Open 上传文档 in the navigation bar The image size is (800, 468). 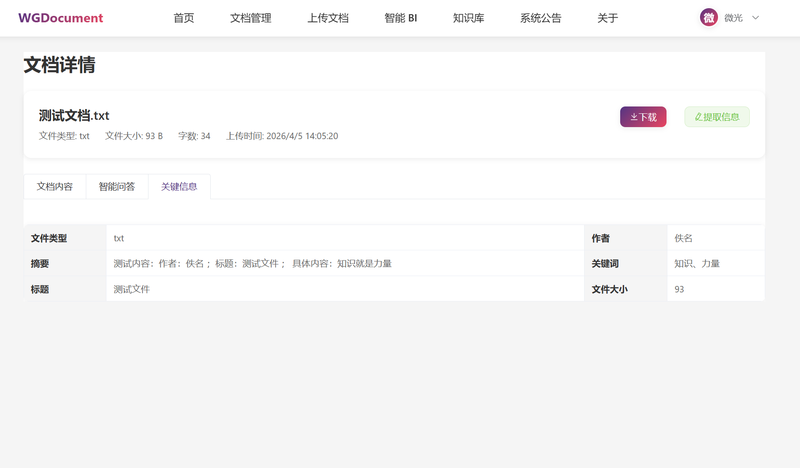(x=328, y=18)
